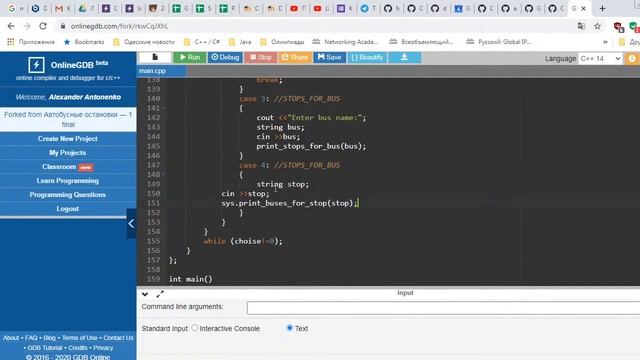
Task: Open the About footer link
Action: tap(11, 338)
